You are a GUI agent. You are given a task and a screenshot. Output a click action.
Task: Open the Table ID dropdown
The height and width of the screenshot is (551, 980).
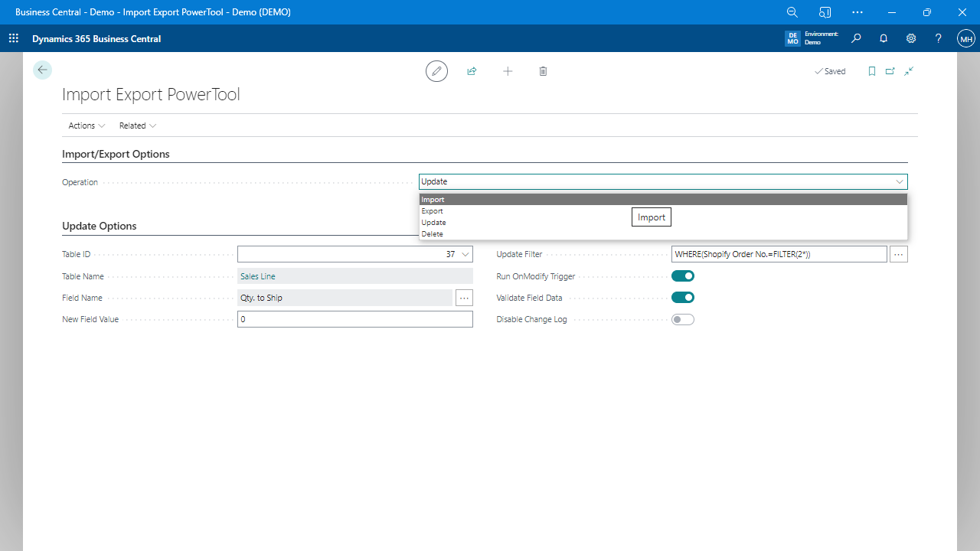pos(465,253)
